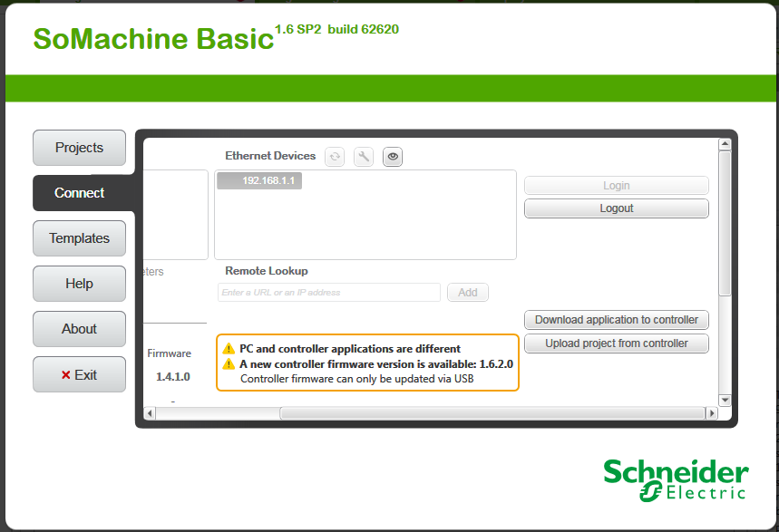The height and width of the screenshot is (532, 779).
Task: Upload project from controller
Action: click(x=616, y=343)
